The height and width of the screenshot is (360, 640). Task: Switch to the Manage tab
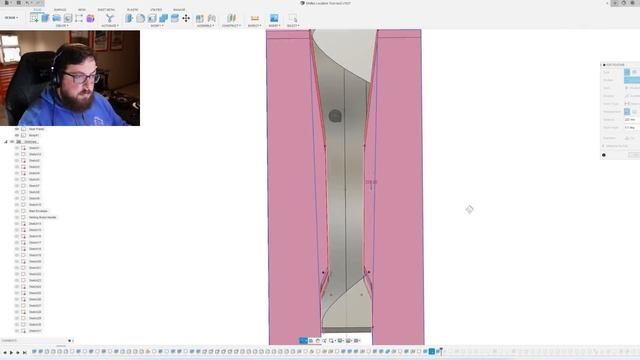point(179,10)
